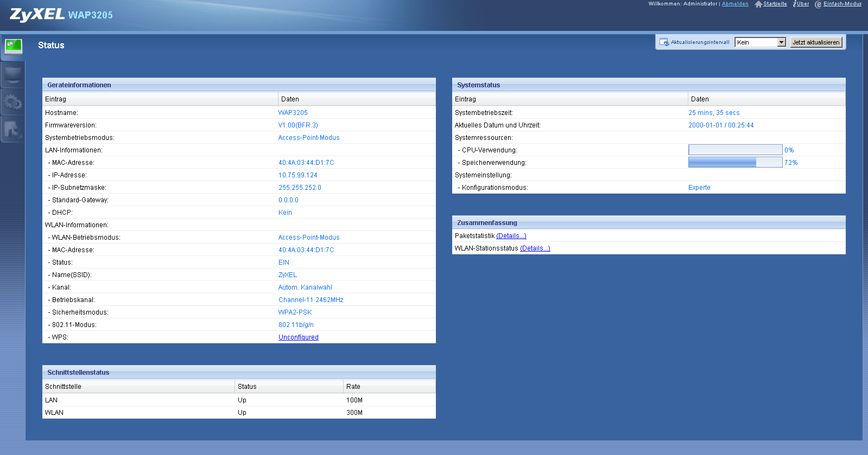Click WLAN-Betriebsmodus value Access-Point-Modus

tap(309, 238)
